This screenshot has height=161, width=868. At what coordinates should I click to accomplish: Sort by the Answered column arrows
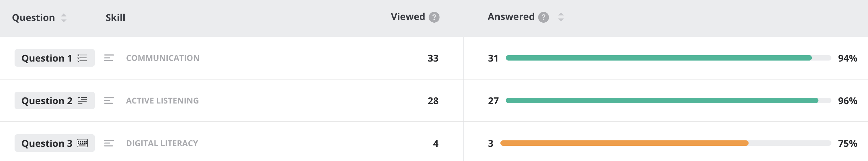click(x=561, y=17)
